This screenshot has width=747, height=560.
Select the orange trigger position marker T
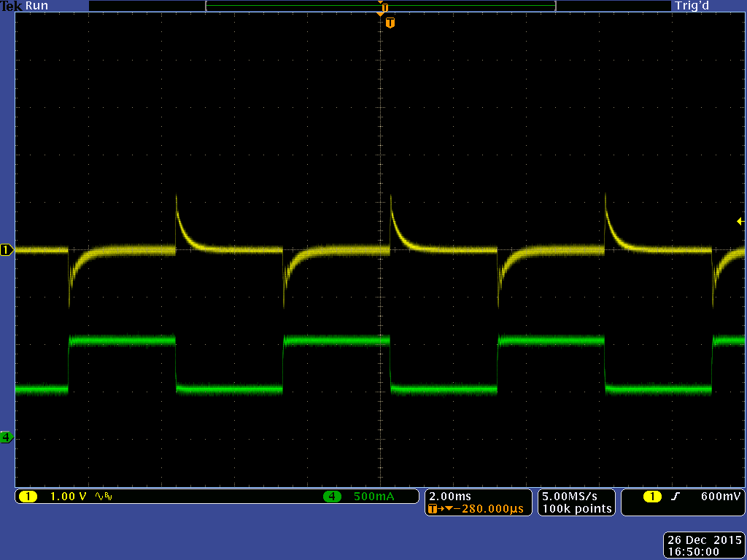[x=390, y=23]
